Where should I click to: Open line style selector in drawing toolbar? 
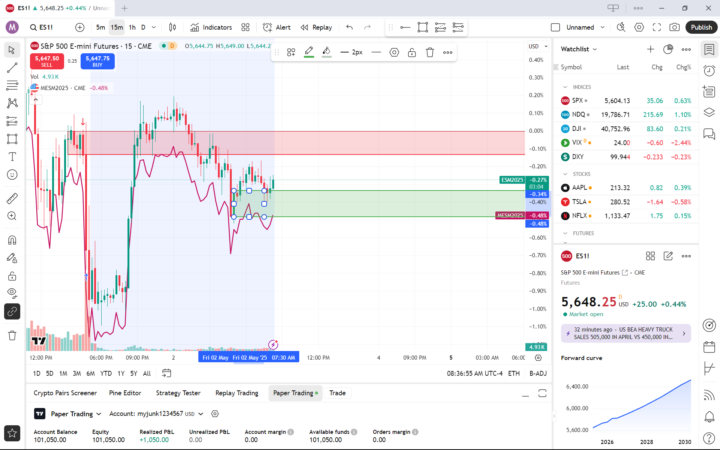tap(376, 52)
